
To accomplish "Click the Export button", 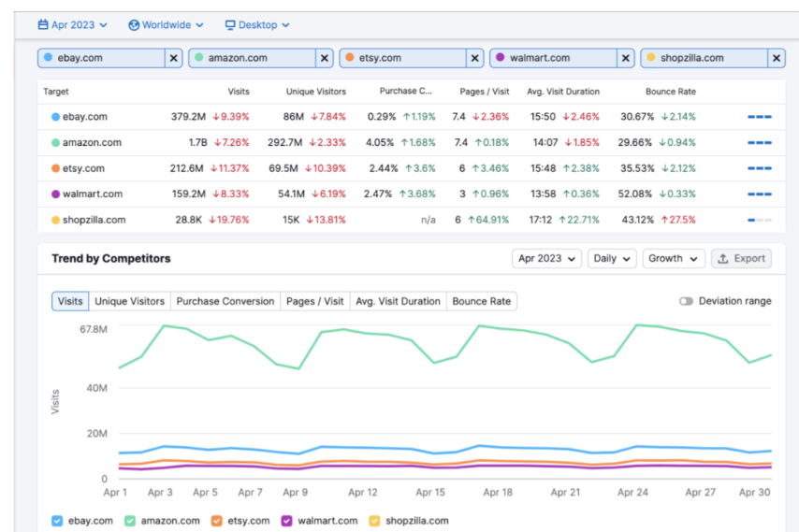I will point(741,259).
